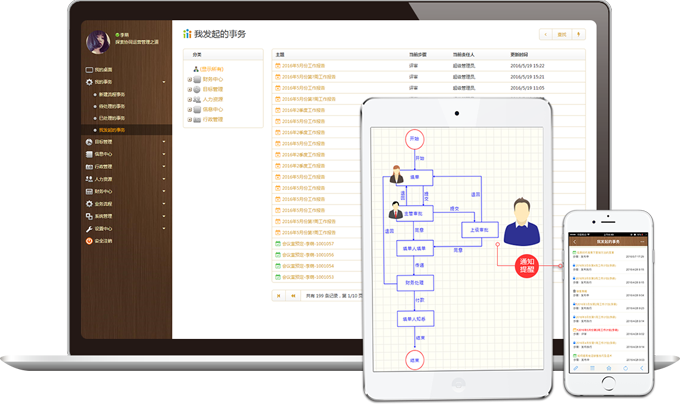Viewport: 680px width, 404px height.
Task: Go to first page in pagination
Action: coord(279,296)
